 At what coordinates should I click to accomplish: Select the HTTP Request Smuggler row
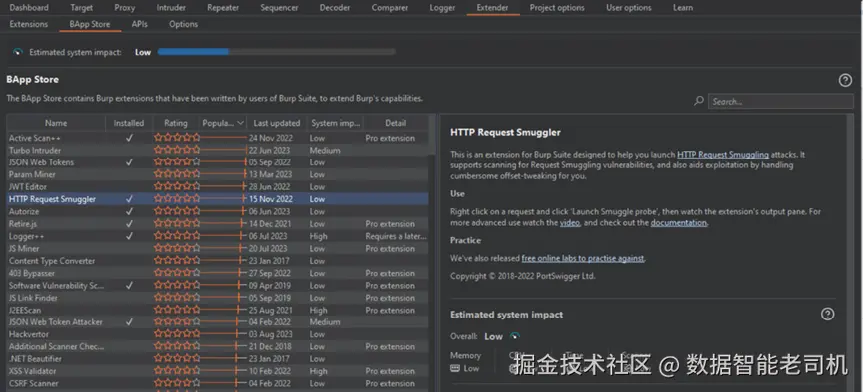(x=217, y=199)
